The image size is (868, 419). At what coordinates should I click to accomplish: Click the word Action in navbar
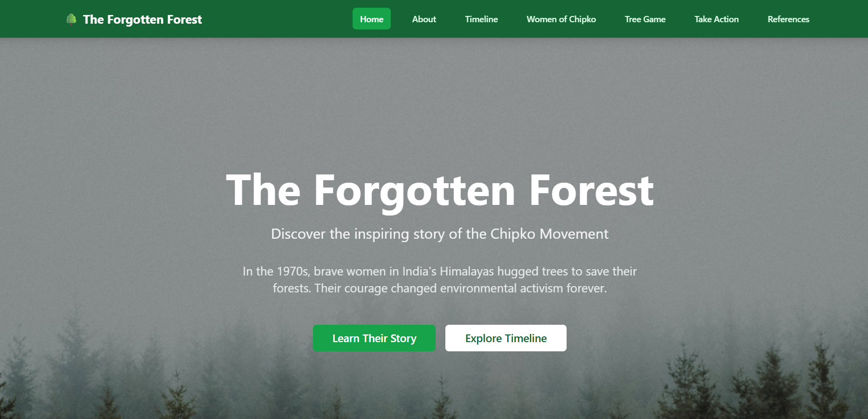[726, 19]
